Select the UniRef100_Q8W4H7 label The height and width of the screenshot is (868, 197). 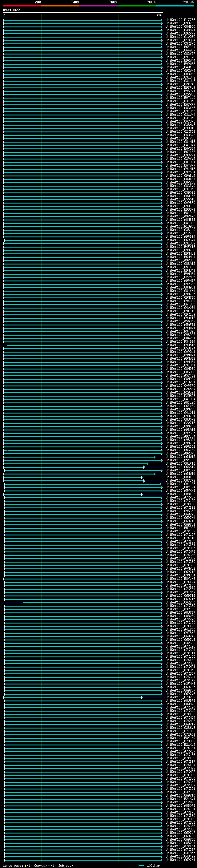(180, 179)
